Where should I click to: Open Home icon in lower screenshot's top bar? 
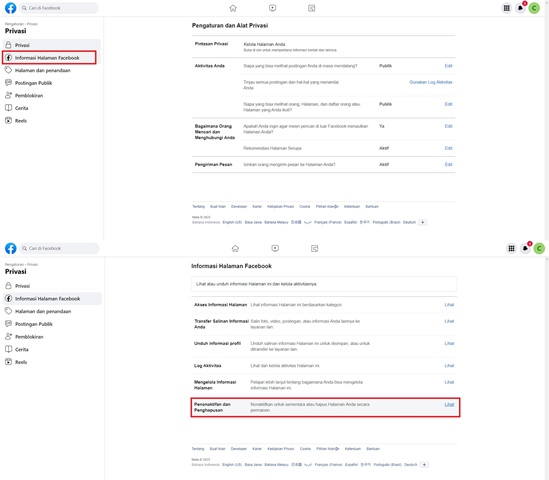click(235, 248)
